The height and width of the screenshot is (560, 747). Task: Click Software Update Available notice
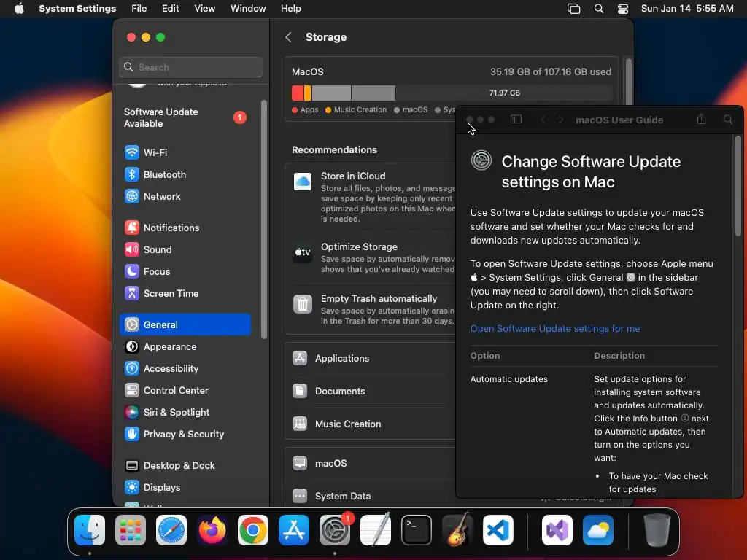pos(185,117)
